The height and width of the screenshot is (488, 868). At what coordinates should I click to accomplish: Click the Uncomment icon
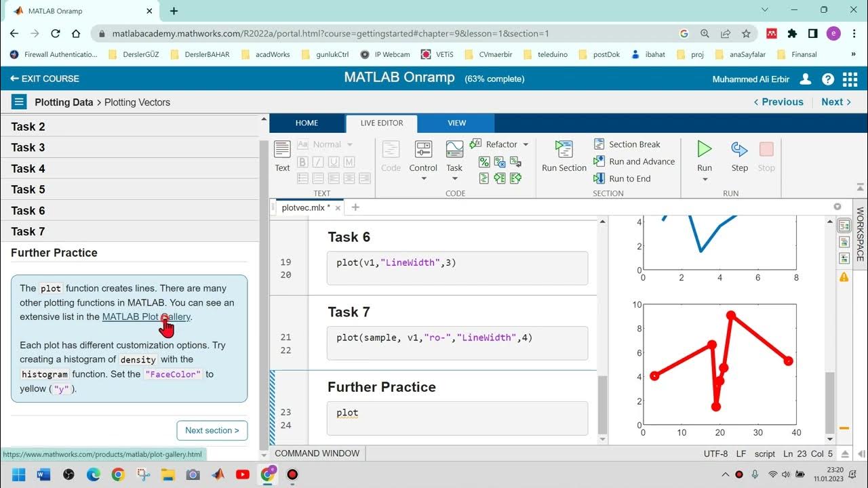pos(500,162)
